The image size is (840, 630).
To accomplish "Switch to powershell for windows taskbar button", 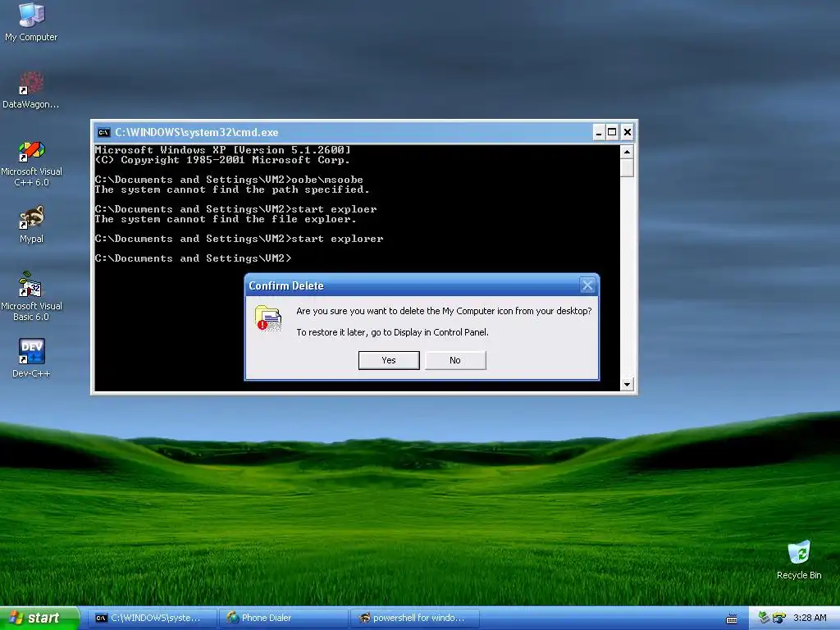I will (416, 619).
